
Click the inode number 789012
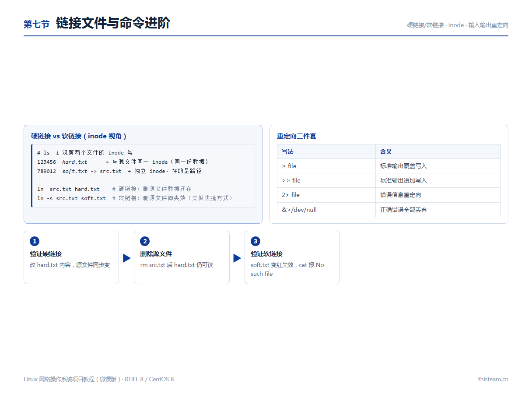tap(46, 171)
